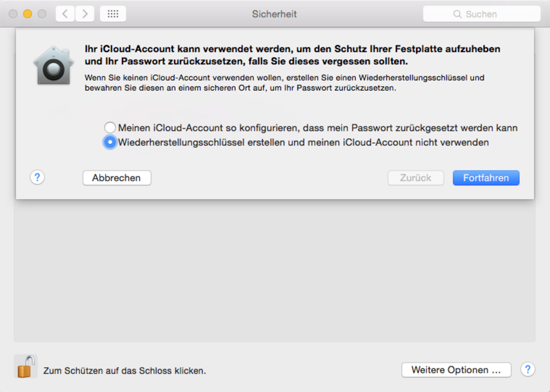The width and height of the screenshot is (550, 392).
Task: Minimize the Sicherheit window with yellow button
Action: point(27,14)
